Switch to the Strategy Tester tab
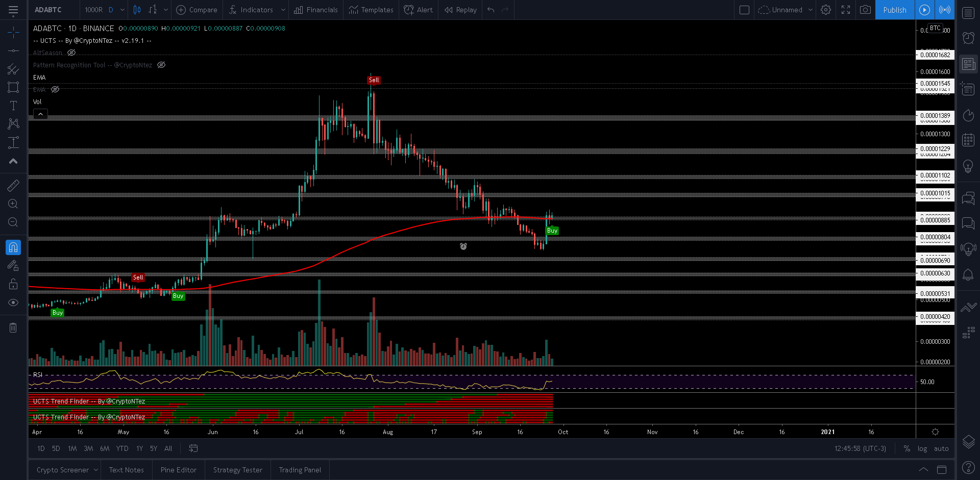The image size is (980, 480). tap(237, 470)
